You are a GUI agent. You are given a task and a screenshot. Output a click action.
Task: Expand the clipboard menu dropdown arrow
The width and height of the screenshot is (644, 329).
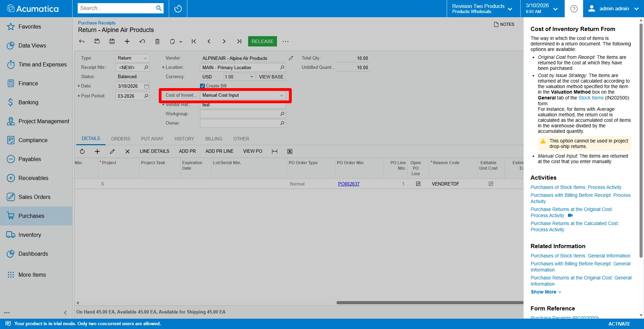(x=181, y=42)
